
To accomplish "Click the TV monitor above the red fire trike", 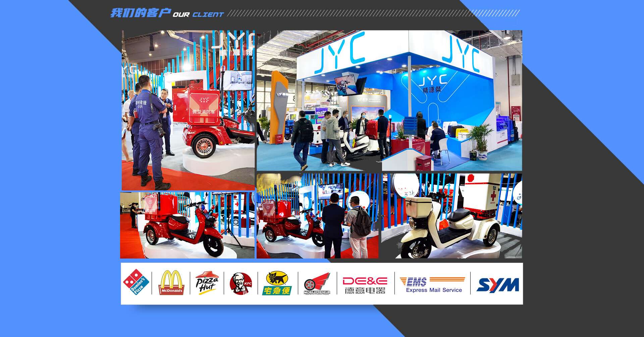I will (x=237, y=80).
